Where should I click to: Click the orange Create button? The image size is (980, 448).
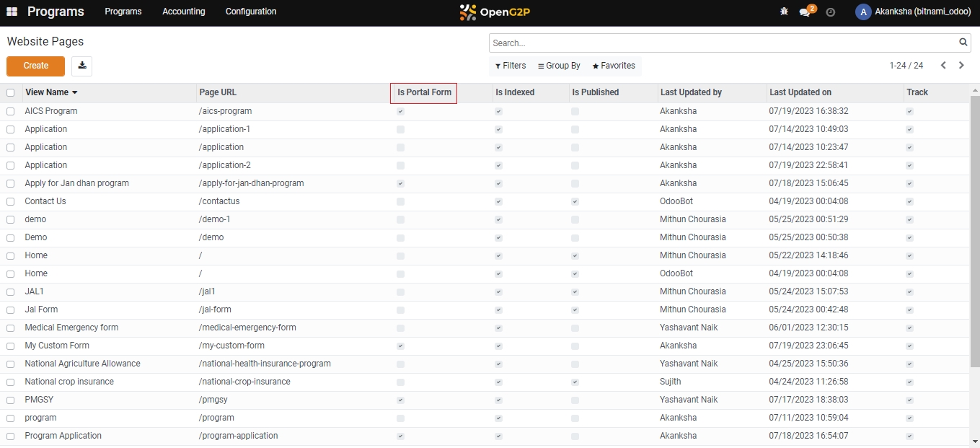pyautogui.click(x=35, y=66)
